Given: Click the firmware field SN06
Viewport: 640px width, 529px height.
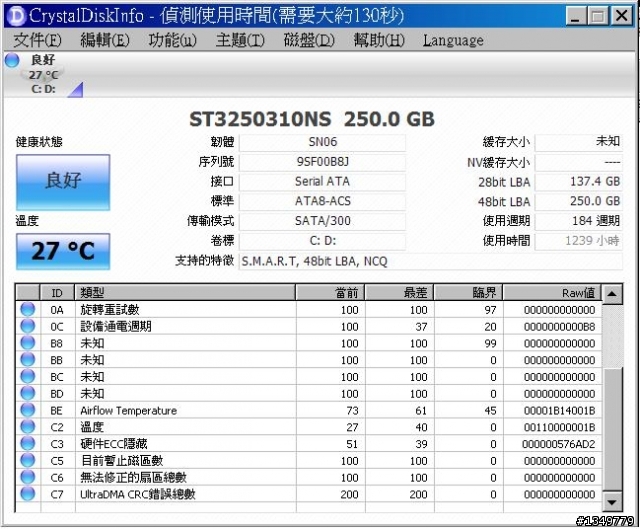Looking at the screenshot, I should (x=322, y=142).
